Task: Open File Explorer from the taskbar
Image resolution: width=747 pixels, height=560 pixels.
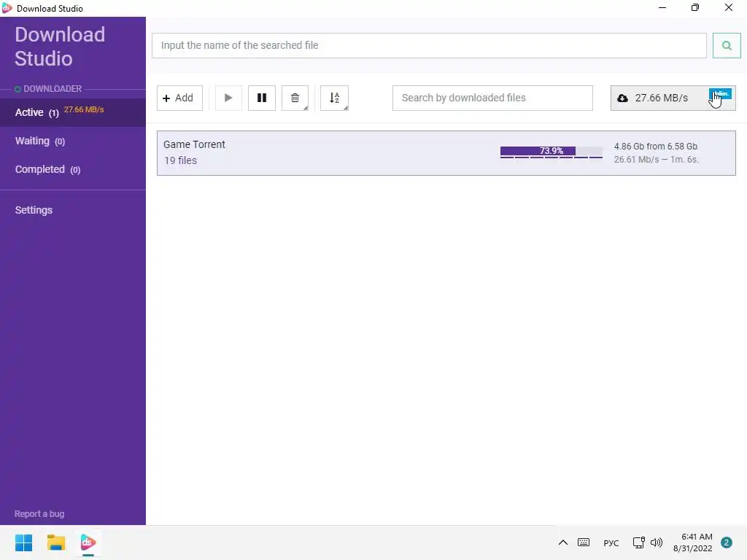Action: [55, 542]
